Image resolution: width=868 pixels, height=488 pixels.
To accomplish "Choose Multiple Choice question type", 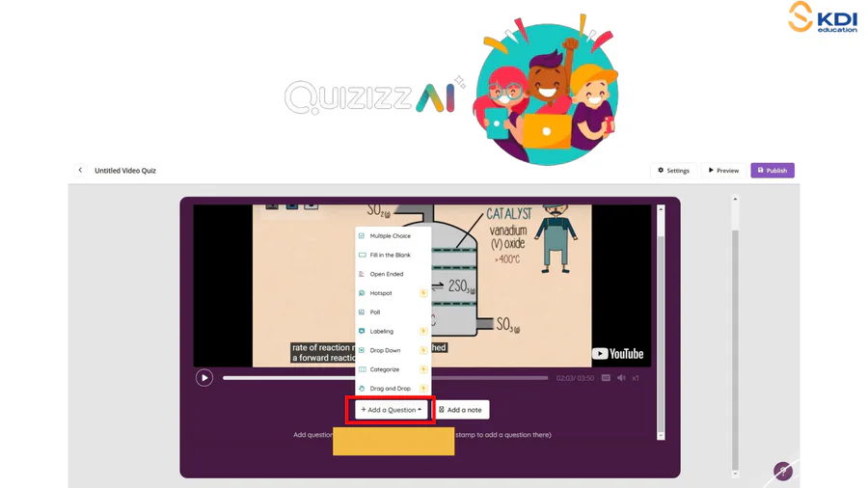I will tap(390, 236).
